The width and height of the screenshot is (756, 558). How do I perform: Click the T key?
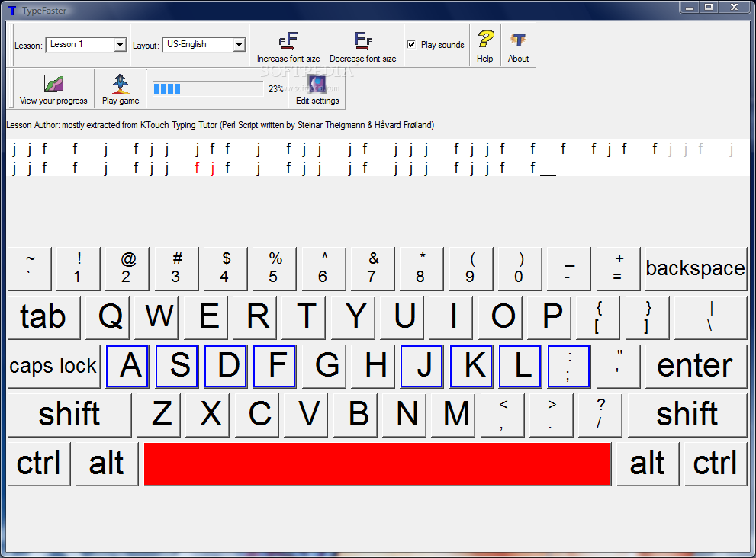click(x=304, y=318)
